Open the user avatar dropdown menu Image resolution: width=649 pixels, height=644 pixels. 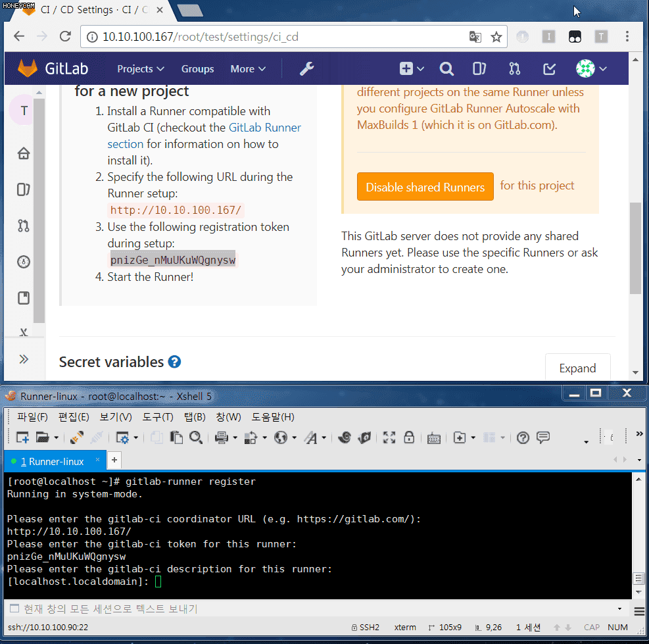(591, 69)
